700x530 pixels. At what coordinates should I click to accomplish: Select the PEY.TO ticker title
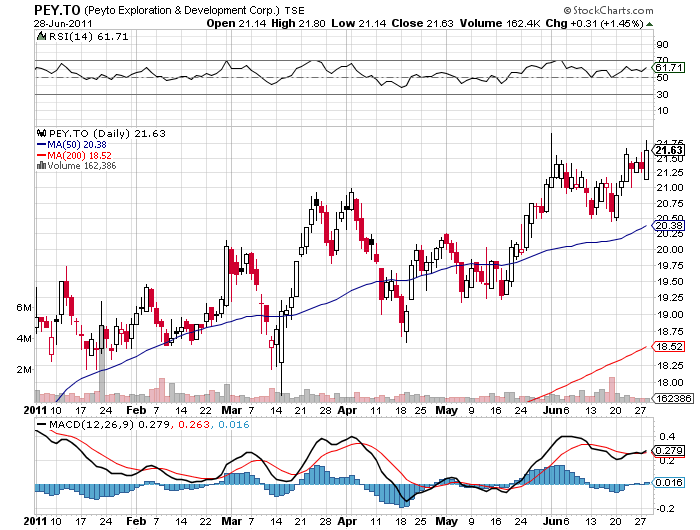pos(57,10)
